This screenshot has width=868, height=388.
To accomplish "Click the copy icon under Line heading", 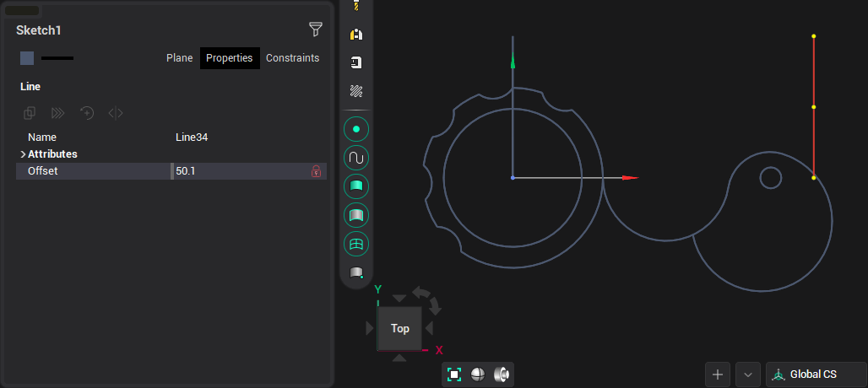I will point(30,113).
